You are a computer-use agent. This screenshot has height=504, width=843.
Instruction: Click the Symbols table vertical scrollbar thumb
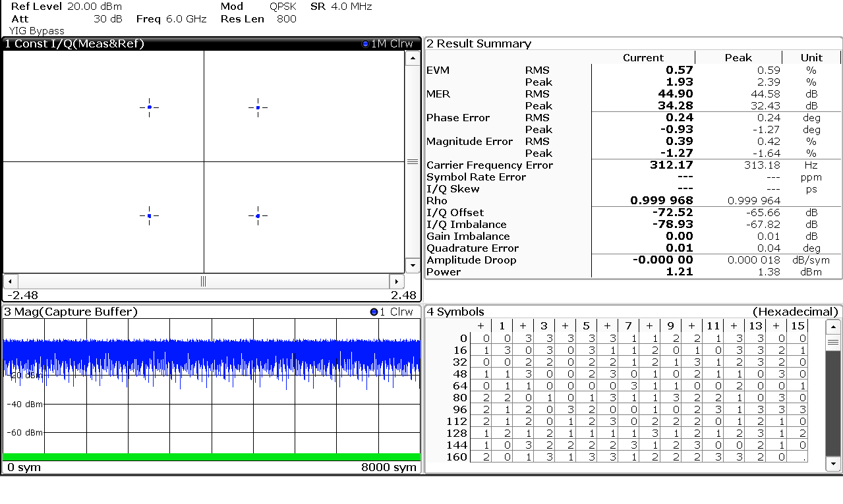click(834, 343)
